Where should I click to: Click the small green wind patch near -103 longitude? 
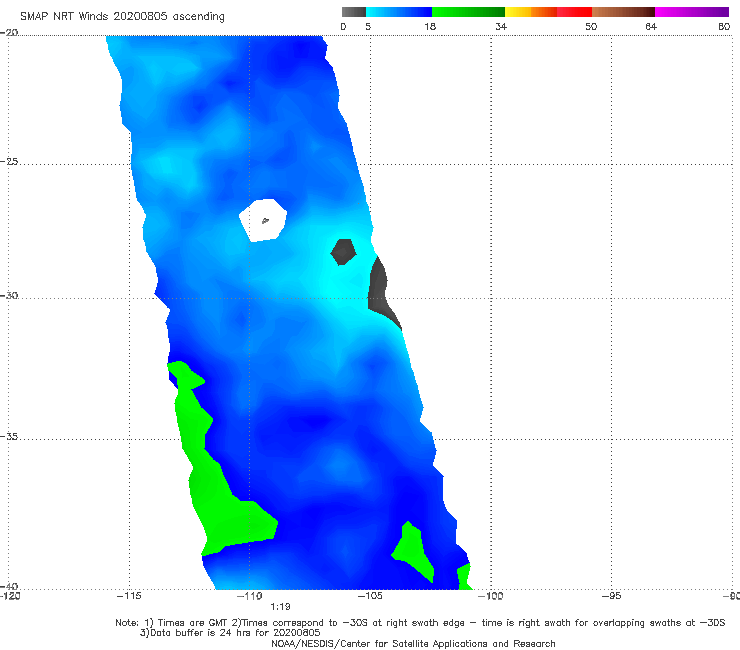click(x=413, y=551)
